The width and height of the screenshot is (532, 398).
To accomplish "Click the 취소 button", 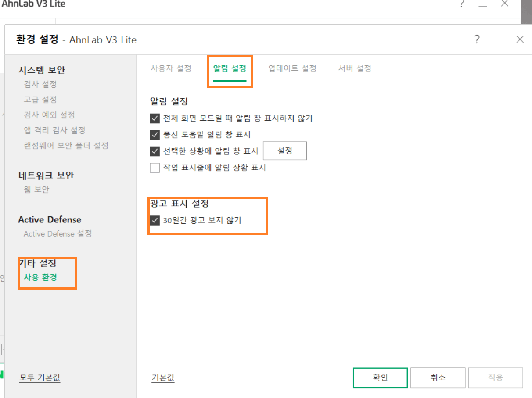I will (438, 378).
